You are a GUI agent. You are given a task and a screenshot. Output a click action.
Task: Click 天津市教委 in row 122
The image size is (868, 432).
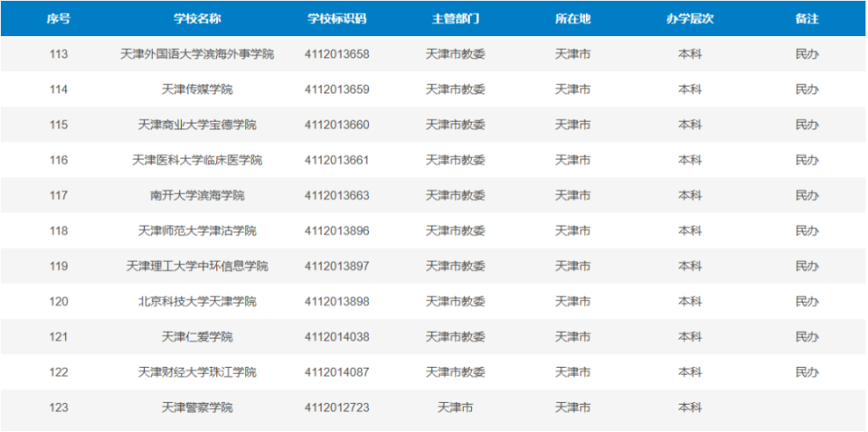455,373
